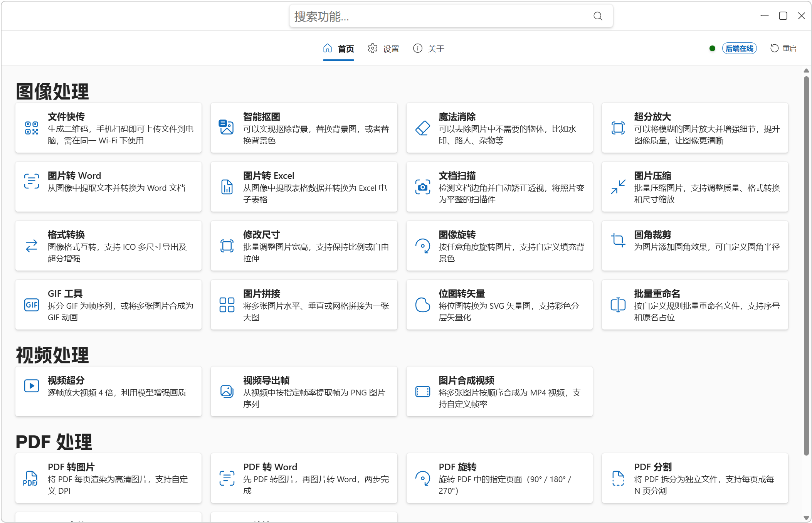
Task: Click the PDF 转 Word title
Action: click(270, 467)
